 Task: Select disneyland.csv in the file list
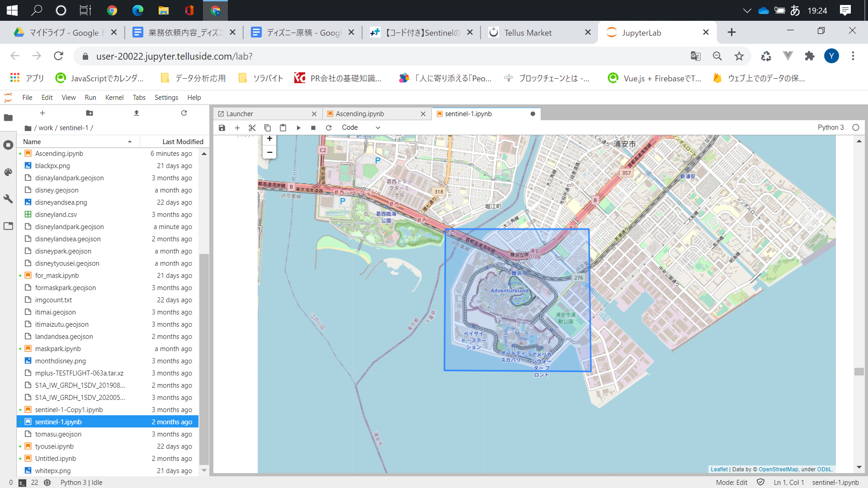[108, 215]
